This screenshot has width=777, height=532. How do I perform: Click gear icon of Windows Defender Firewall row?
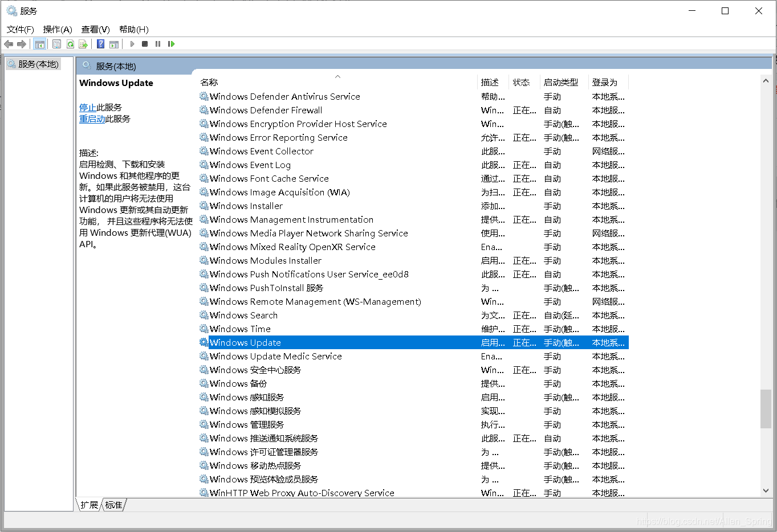[204, 110]
